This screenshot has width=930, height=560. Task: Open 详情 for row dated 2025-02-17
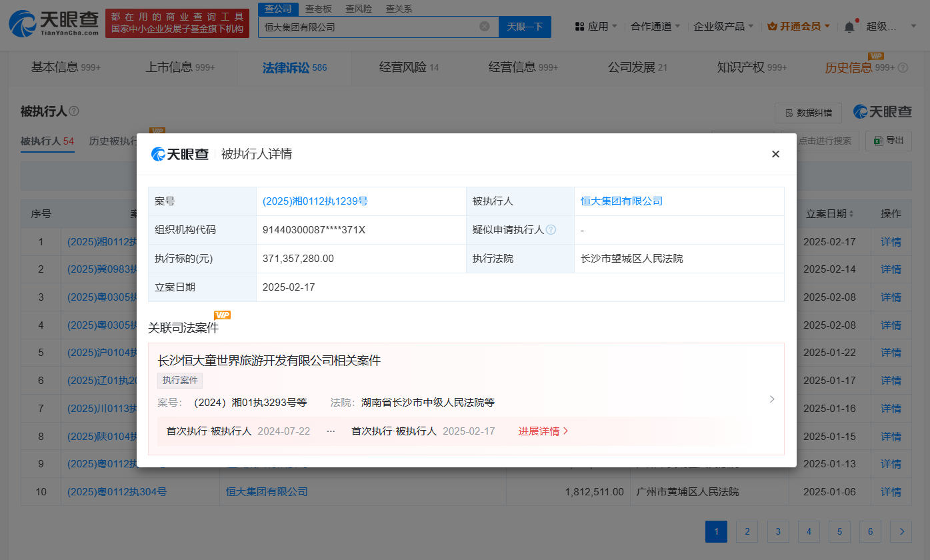point(891,242)
